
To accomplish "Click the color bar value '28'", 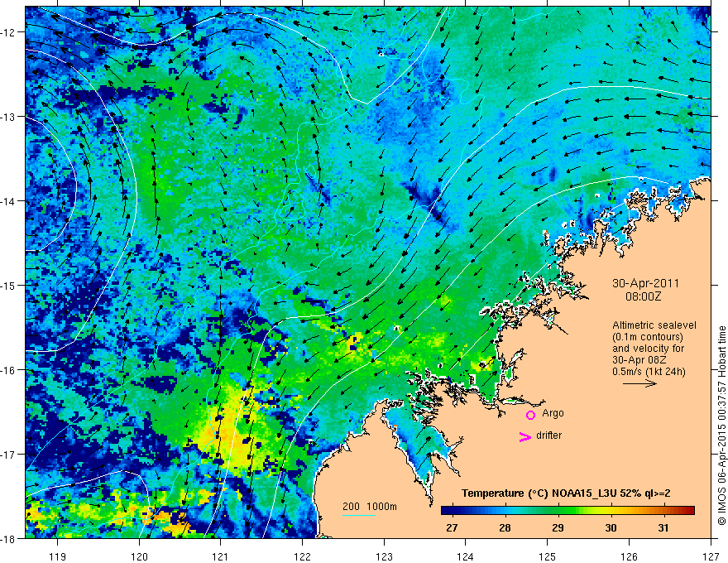I will 505,527.
